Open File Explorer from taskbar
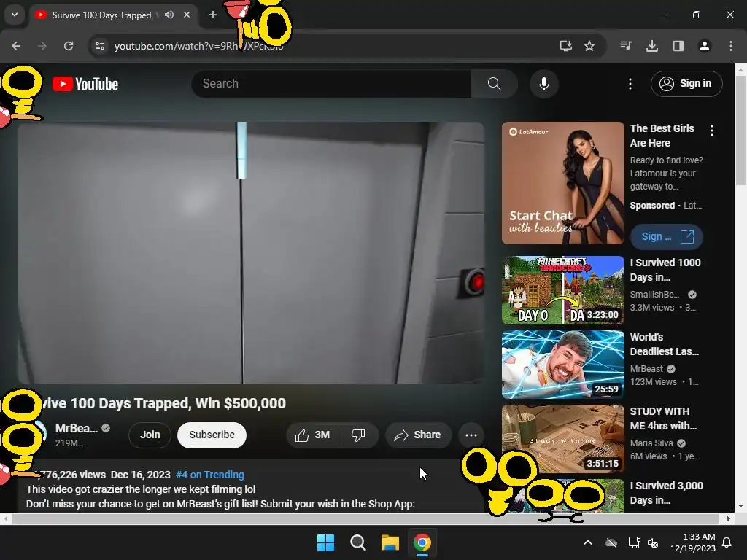 (x=390, y=542)
